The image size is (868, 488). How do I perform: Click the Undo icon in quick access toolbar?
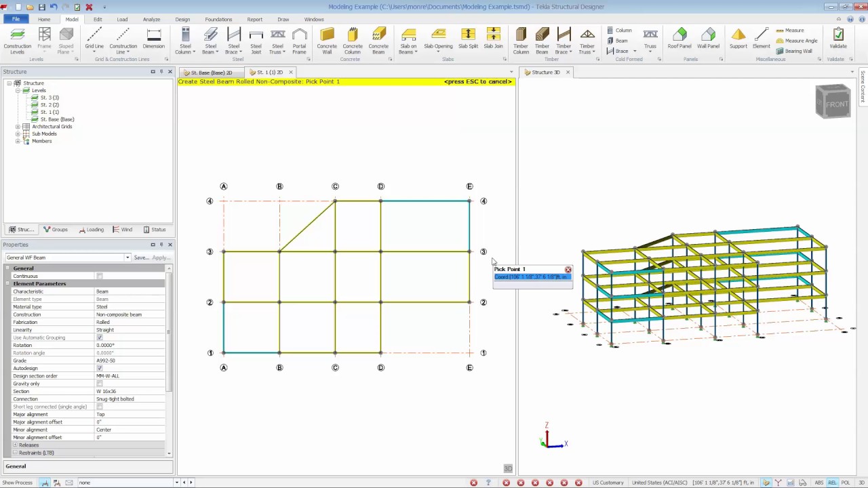point(54,7)
